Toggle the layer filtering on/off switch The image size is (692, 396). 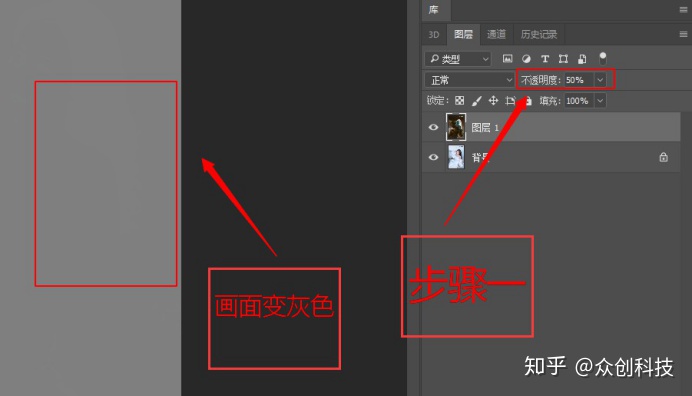pos(602,58)
